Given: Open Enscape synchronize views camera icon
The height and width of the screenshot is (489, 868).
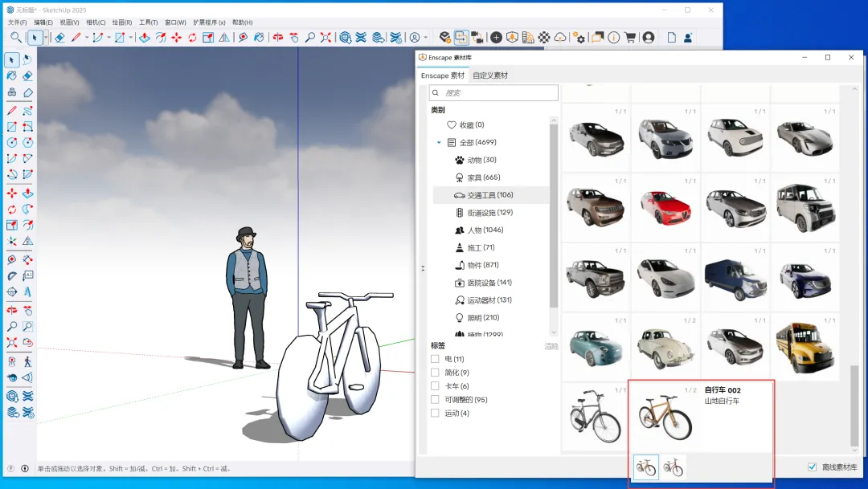Looking at the screenshot, I should coord(477,37).
